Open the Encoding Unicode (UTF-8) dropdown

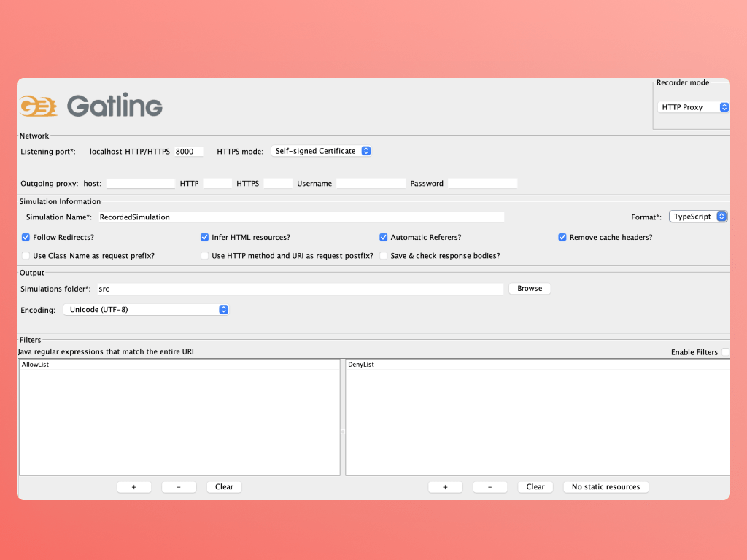[146, 309]
